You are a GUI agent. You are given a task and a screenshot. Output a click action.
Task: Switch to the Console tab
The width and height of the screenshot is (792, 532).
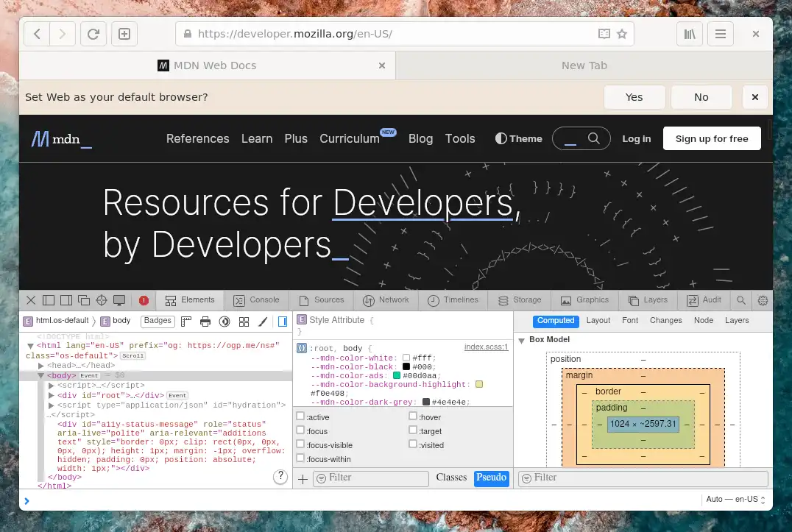(256, 300)
